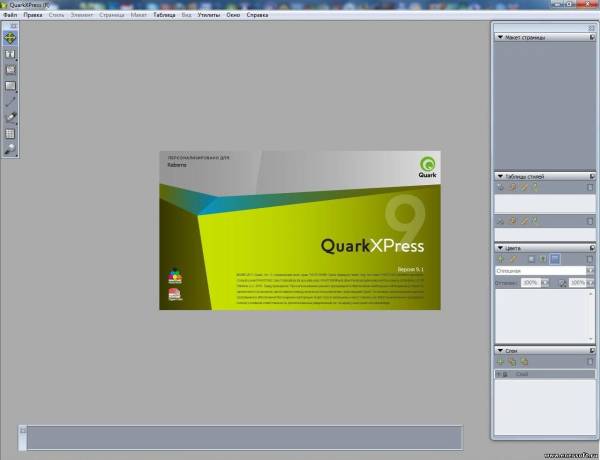Click delete color trash icon
The image size is (600, 460).
tap(590, 259)
